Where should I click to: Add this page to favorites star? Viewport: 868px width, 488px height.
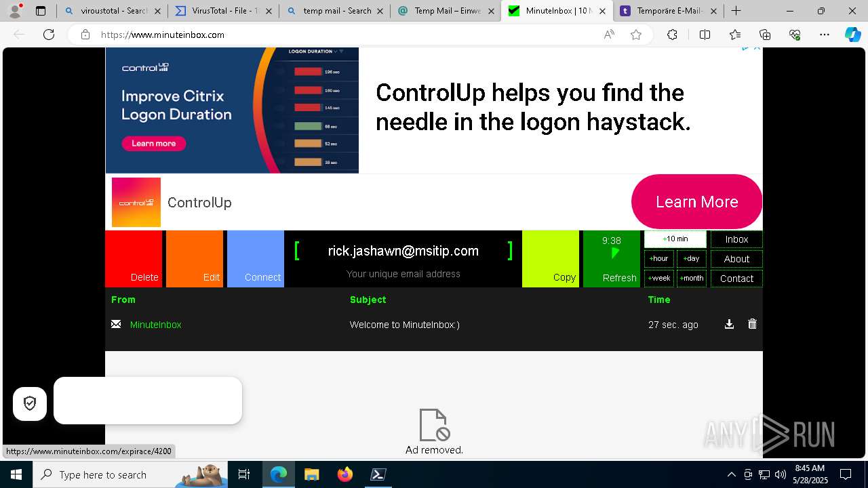[636, 35]
